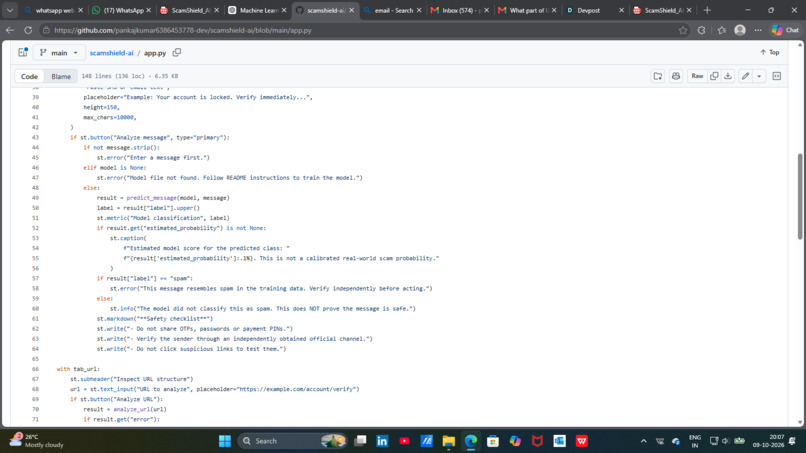The image size is (806, 453).
Task: Open the tab search dropdown
Action: click(x=10, y=10)
